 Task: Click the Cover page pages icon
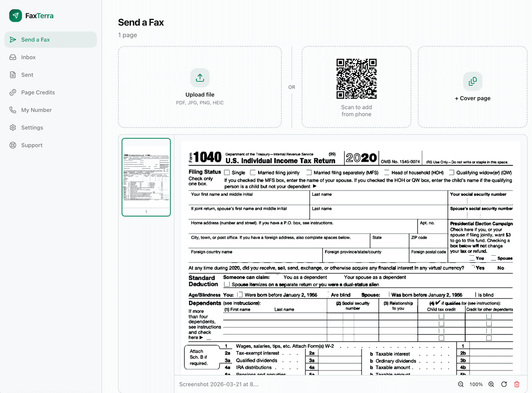point(473,82)
